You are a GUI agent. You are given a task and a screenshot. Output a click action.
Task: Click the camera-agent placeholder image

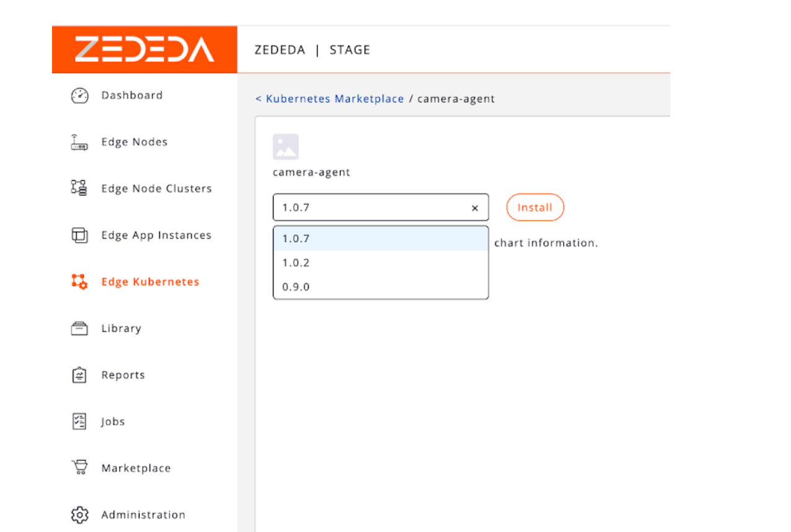[x=286, y=147]
